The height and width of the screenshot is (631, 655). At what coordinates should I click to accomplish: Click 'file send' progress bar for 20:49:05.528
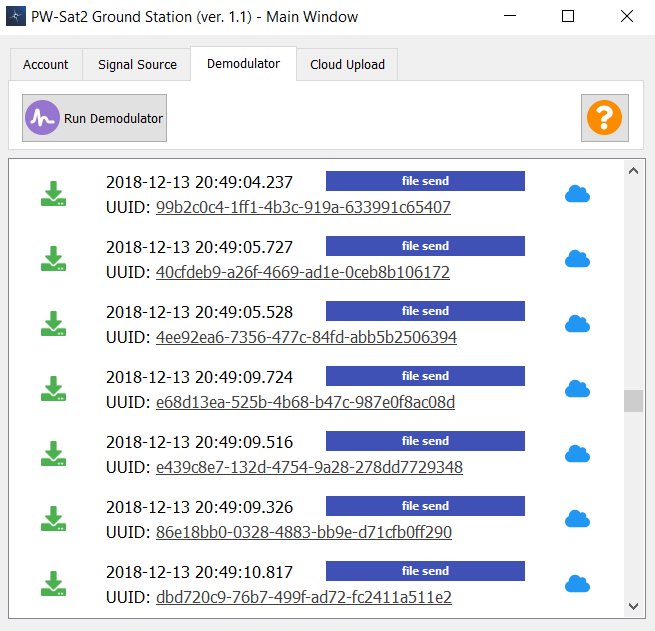(425, 311)
